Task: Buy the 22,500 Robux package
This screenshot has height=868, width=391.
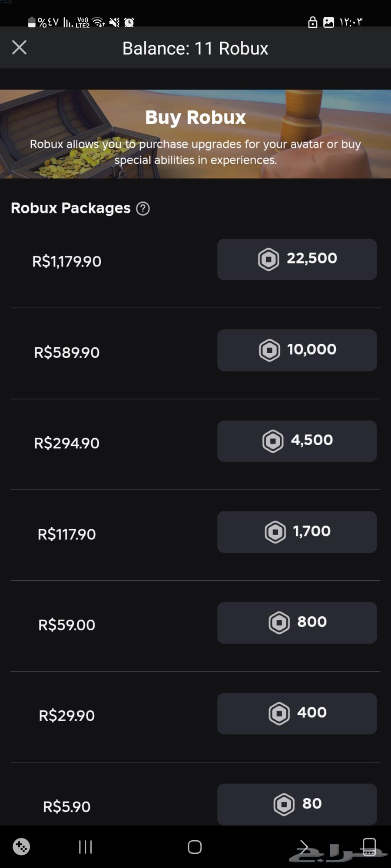Action: [297, 259]
